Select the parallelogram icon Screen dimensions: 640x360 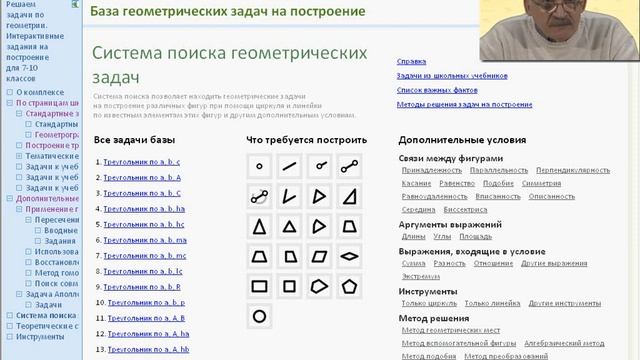(319, 256)
